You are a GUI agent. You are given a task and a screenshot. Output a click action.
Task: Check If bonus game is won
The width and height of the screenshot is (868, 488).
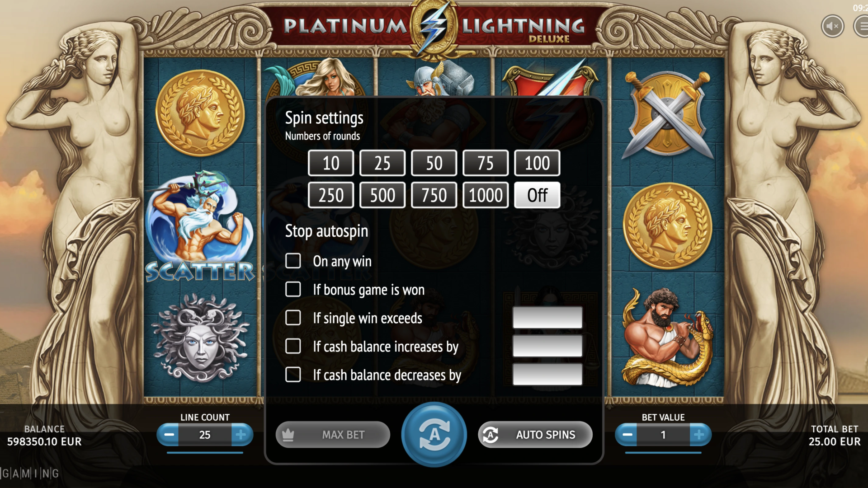coord(293,289)
